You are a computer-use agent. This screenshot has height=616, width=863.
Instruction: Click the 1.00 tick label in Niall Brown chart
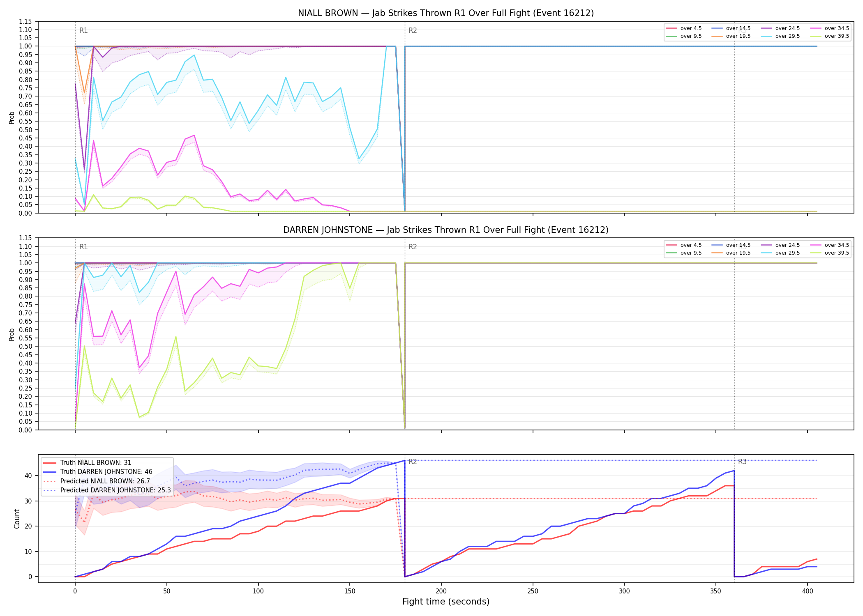25,46
